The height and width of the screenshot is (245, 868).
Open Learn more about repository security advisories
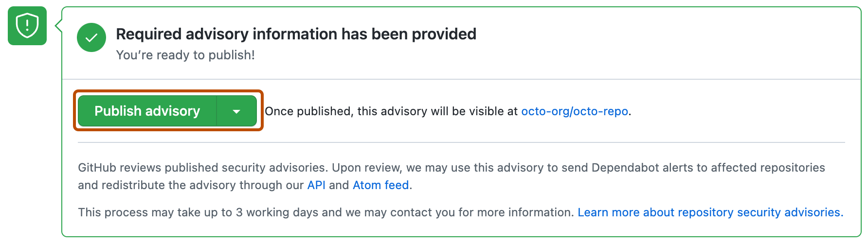pyautogui.click(x=709, y=212)
